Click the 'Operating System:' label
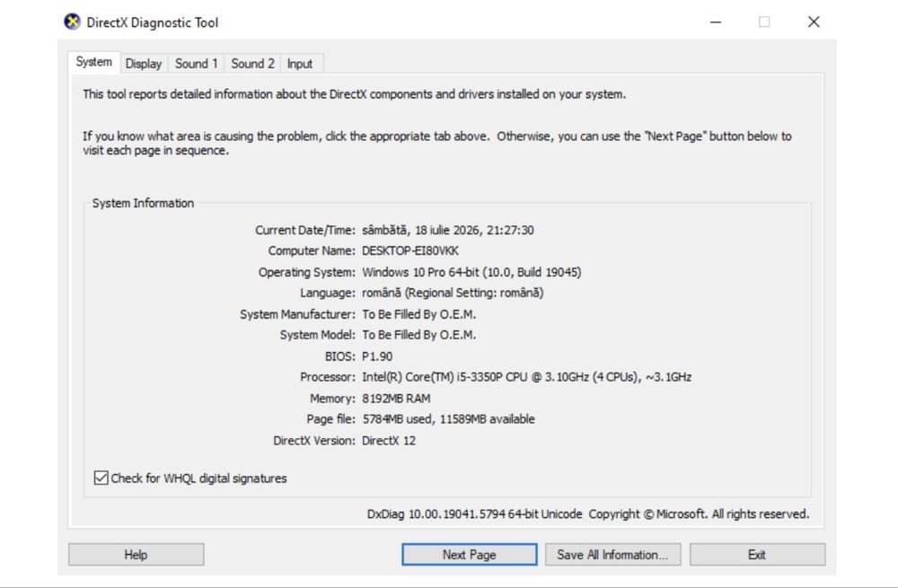This screenshot has width=898, height=588. 306,272
